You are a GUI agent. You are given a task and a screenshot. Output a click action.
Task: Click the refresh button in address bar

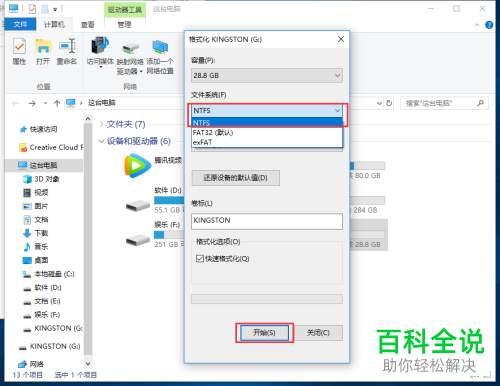(x=389, y=103)
